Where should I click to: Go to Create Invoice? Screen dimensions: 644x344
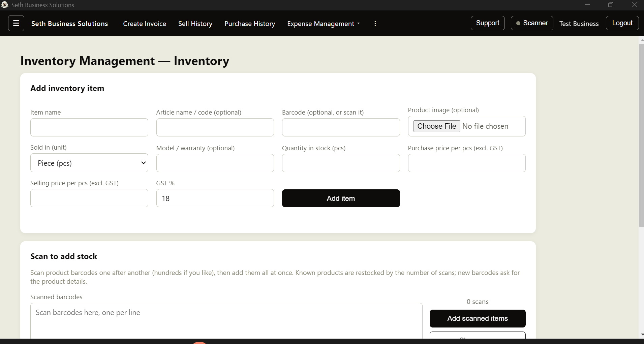click(x=145, y=24)
